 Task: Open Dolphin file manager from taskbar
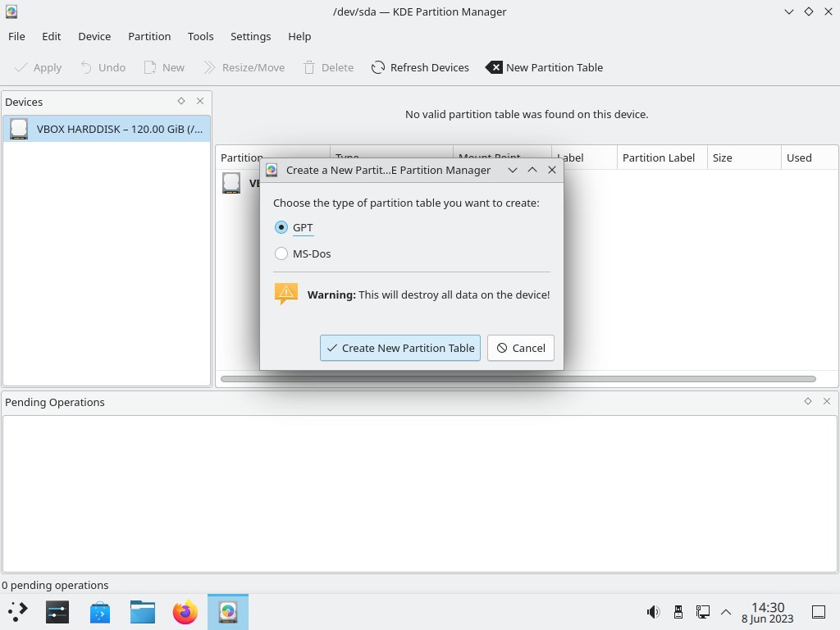pos(143,612)
